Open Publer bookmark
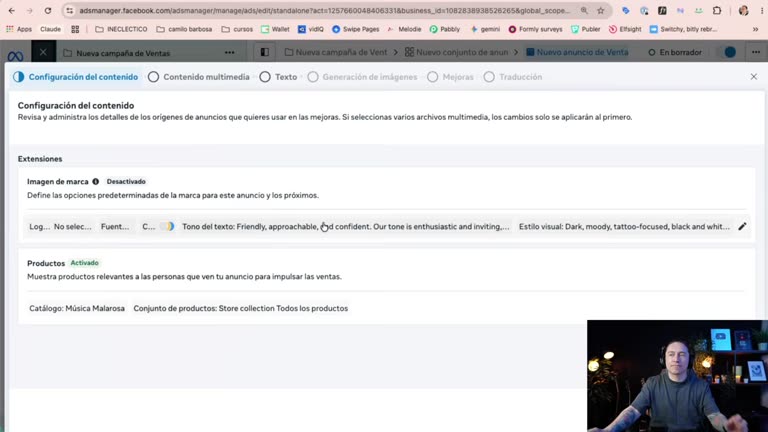 coord(585,29)
